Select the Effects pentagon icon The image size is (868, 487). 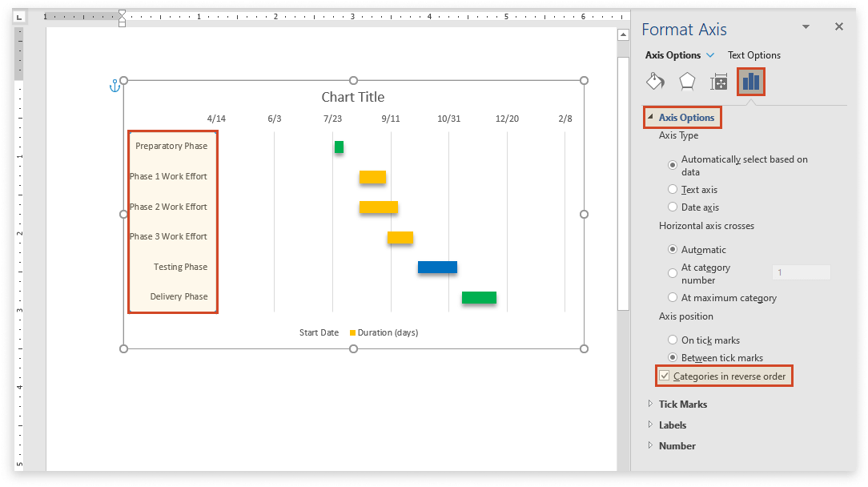tap(687, 82)
